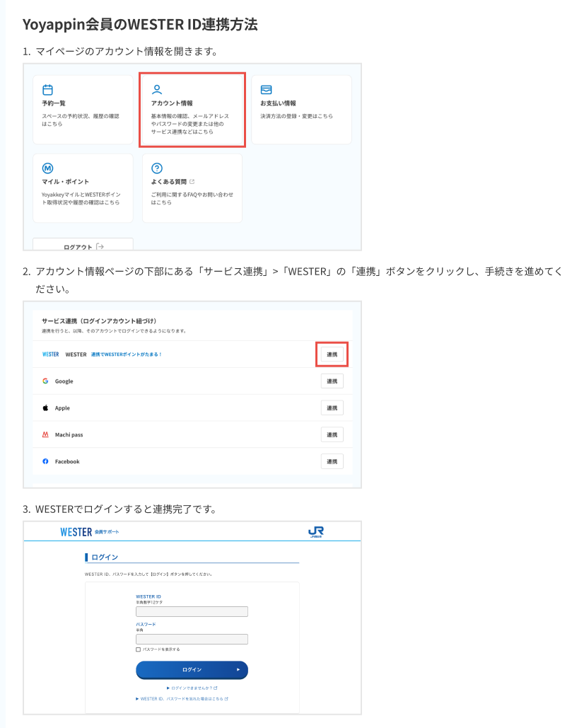Click the サービス連携（ログインアカウント紐づけ） heading

pos(99,320)
